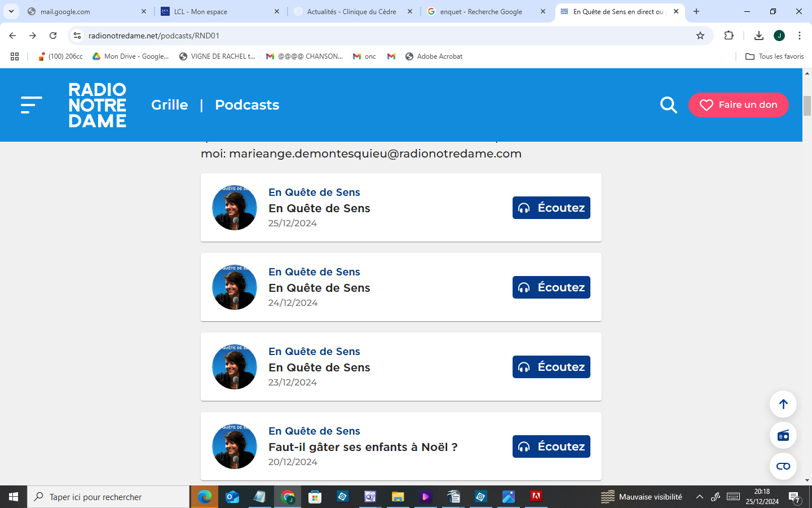
Task: Open a new browser tab
Action: coord(696,11)
